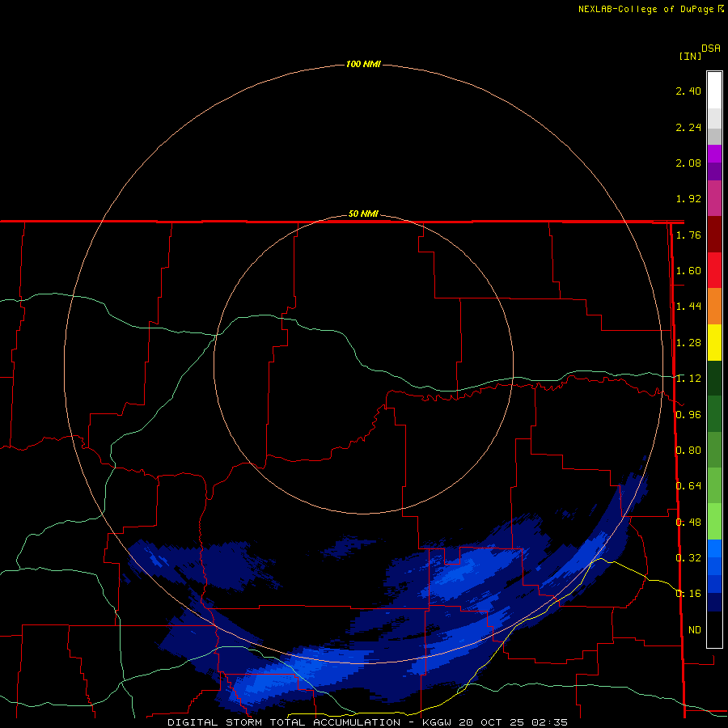The width and height of the screenshot is (728, 728).
Task: Select the 2.08 legend value
Action: tap(688, 163)
